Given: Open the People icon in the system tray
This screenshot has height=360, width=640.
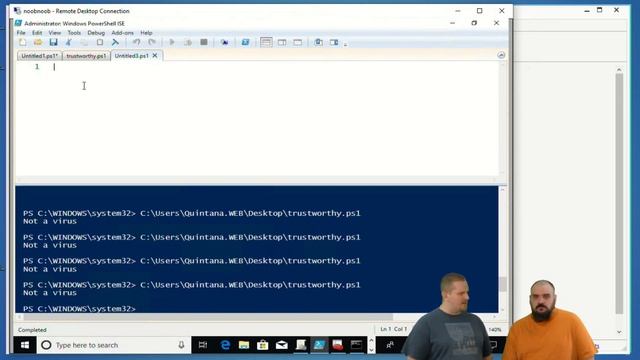Looking at the screenshot, I should (x=390, y=345).
